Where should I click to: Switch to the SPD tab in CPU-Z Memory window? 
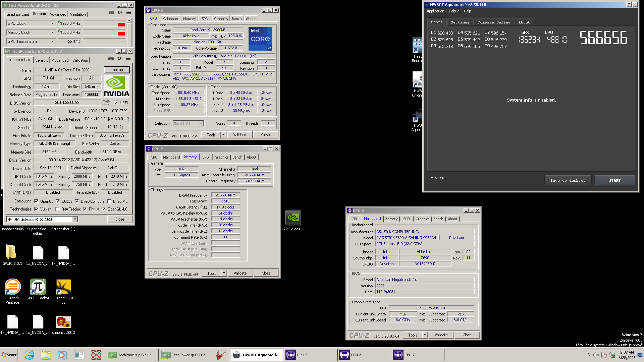206,157
